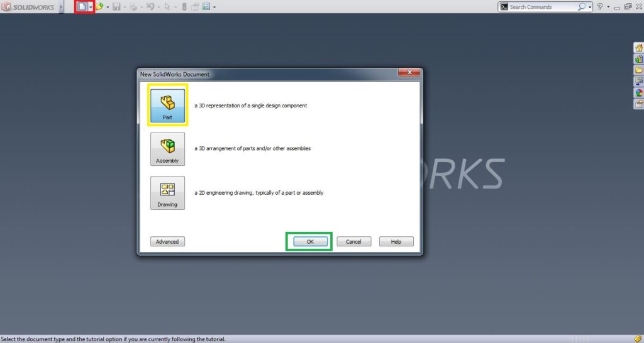Open the File Explorer task pane tab
The width and height of the screenshot is (644, 343).
639,70
